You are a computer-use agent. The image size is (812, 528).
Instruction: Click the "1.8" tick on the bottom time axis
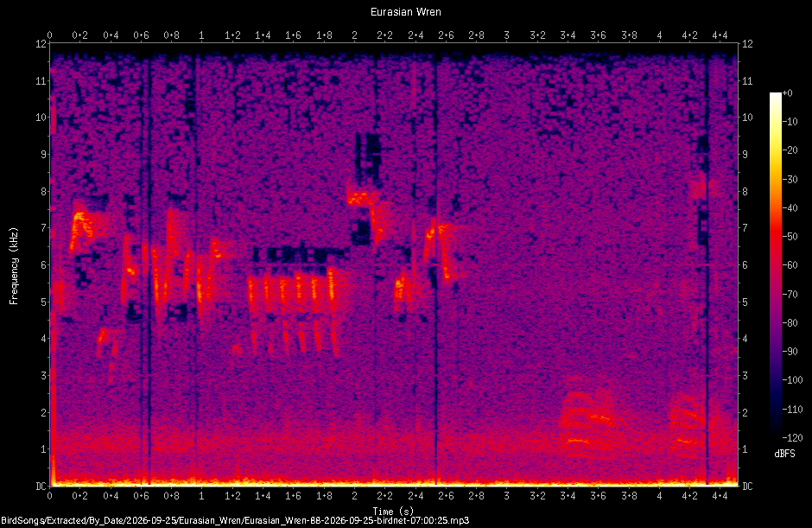324,496
